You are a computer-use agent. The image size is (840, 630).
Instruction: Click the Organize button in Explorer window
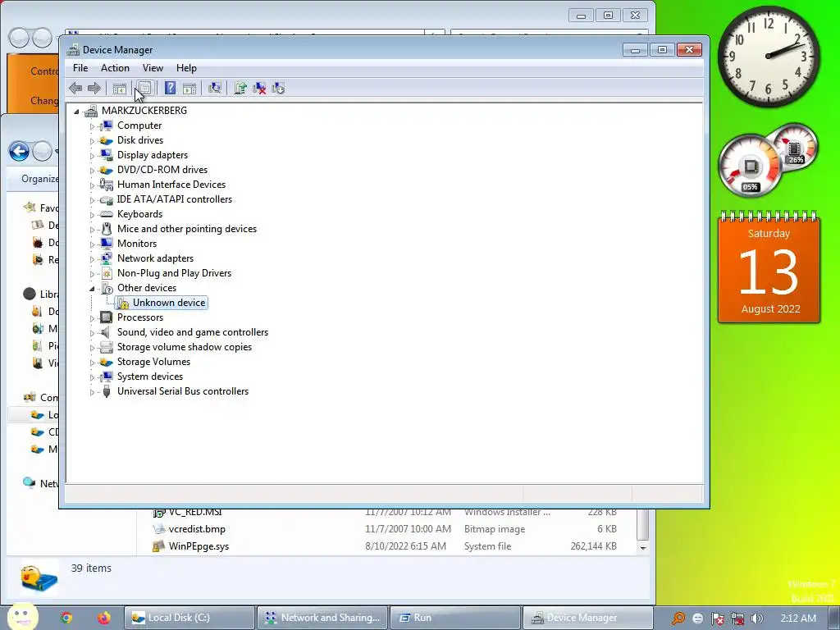[x=39, y=179]
